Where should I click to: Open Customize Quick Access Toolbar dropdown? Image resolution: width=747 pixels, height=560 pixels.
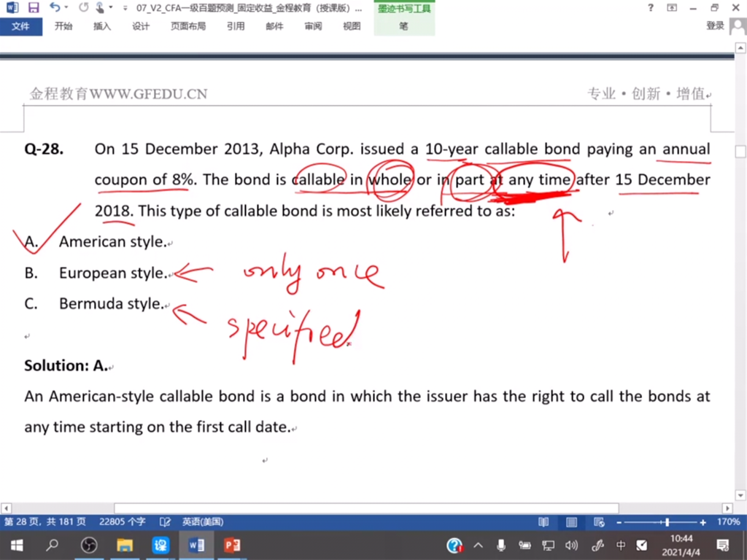(x=125, y=8)
